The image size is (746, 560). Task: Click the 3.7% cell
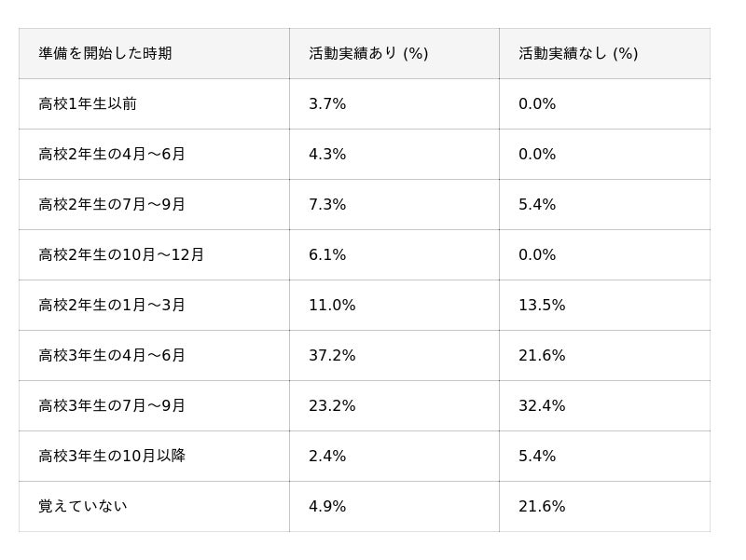327,103
